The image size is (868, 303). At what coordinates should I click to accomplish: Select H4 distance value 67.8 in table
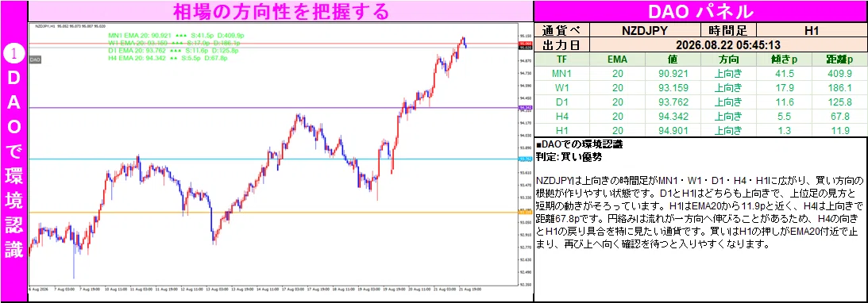point(839,117)
